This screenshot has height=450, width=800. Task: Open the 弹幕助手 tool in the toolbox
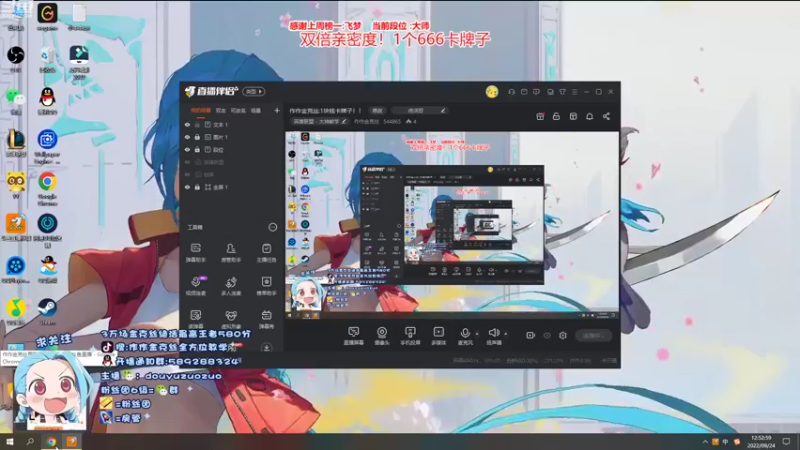(x=195, y=253)
